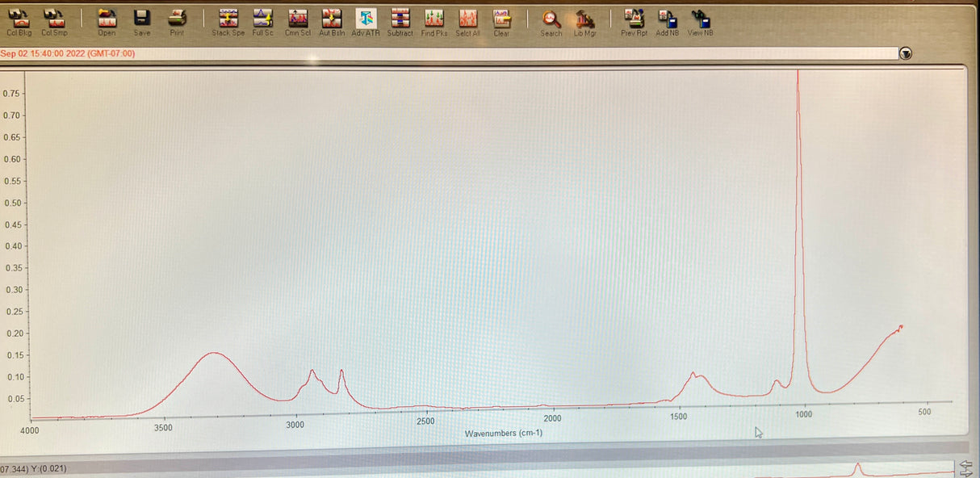Screen dimensions: 980x478
Task: Open a spectrum file with Open
Action: 107,21
